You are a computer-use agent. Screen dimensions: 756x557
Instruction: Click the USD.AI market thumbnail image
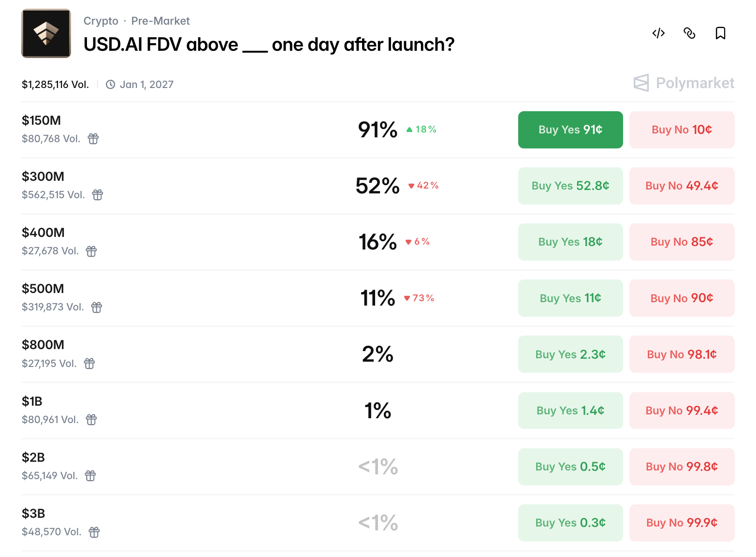[x=46, y=33]
